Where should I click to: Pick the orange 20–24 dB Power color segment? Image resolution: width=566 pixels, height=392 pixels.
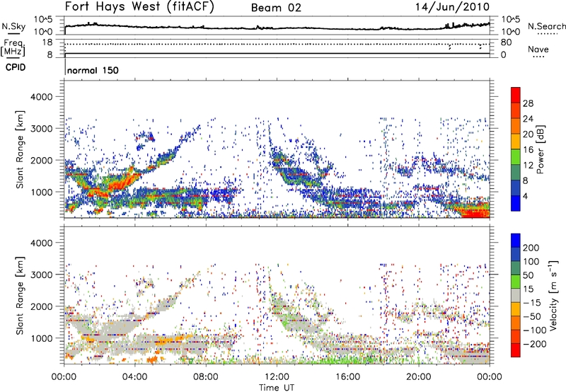coord(516,126)
